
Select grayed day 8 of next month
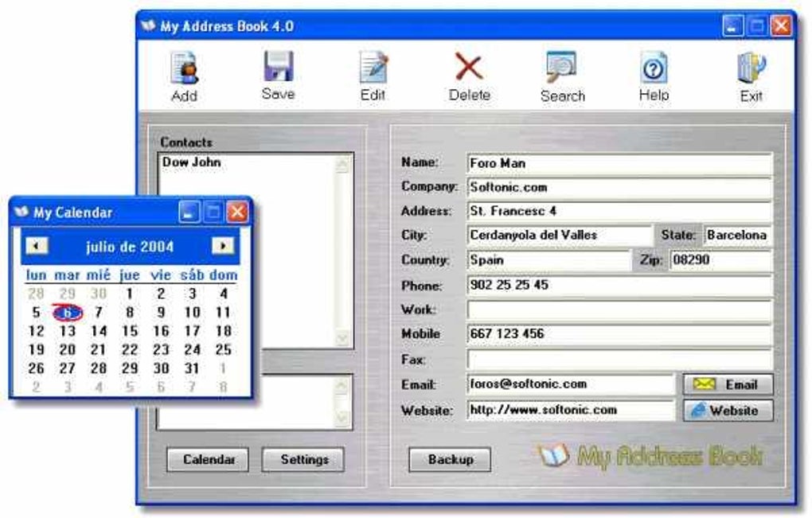223,387
